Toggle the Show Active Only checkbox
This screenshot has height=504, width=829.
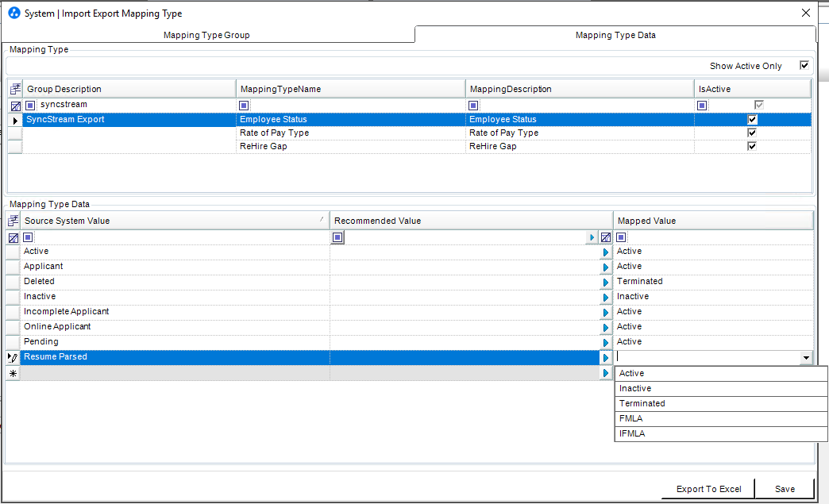point(804,66)
